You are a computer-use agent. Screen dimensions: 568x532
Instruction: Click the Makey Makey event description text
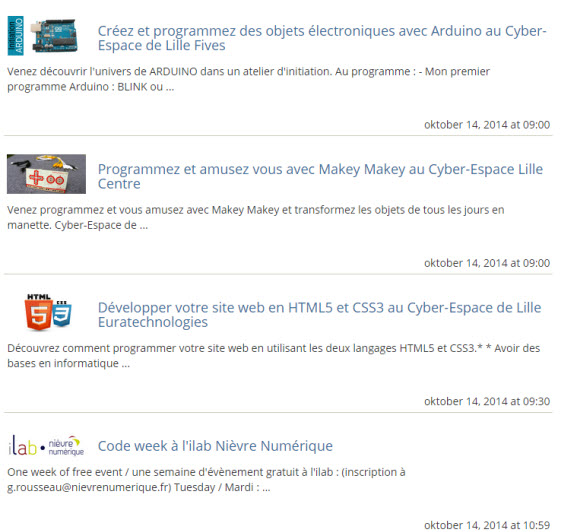pos(255,217)
